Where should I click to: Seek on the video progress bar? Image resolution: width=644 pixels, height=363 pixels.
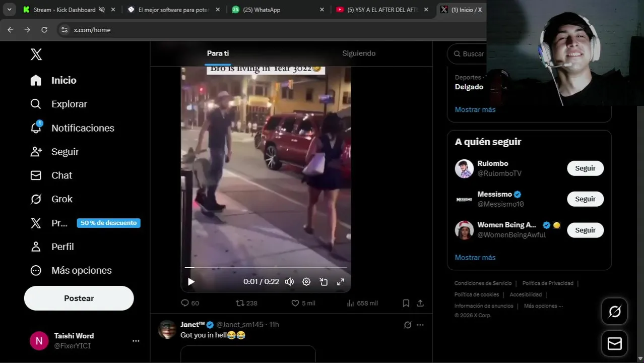266,267
